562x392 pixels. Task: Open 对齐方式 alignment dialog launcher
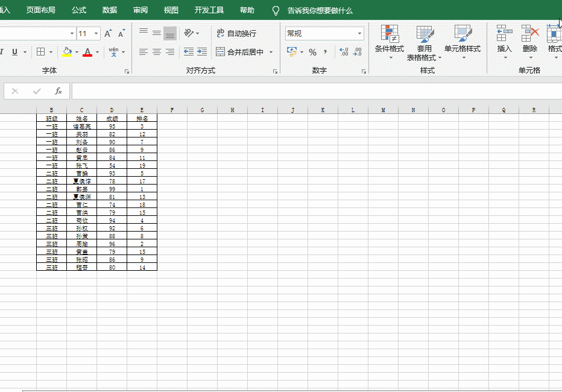tap(275, 71)
